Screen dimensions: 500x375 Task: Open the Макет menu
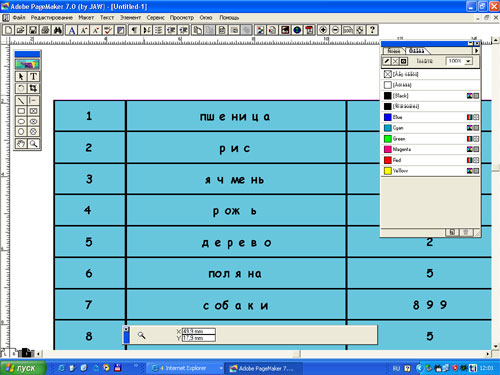(86, 18)
